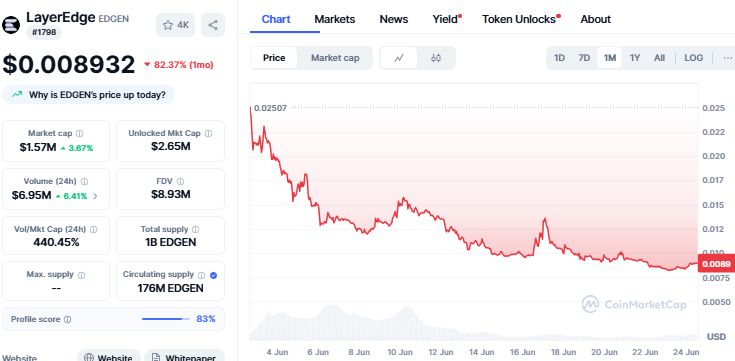Click the Profile score info icon
Screen dimensions: 735x361
68,320
